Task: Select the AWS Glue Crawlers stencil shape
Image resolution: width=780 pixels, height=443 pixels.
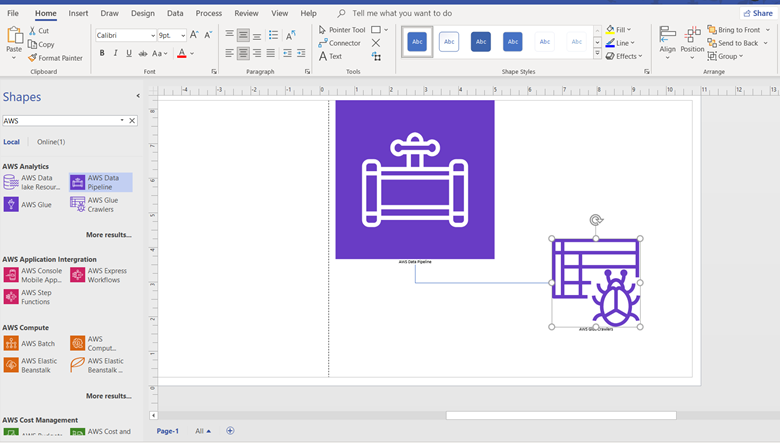Action: pos(95,204)
